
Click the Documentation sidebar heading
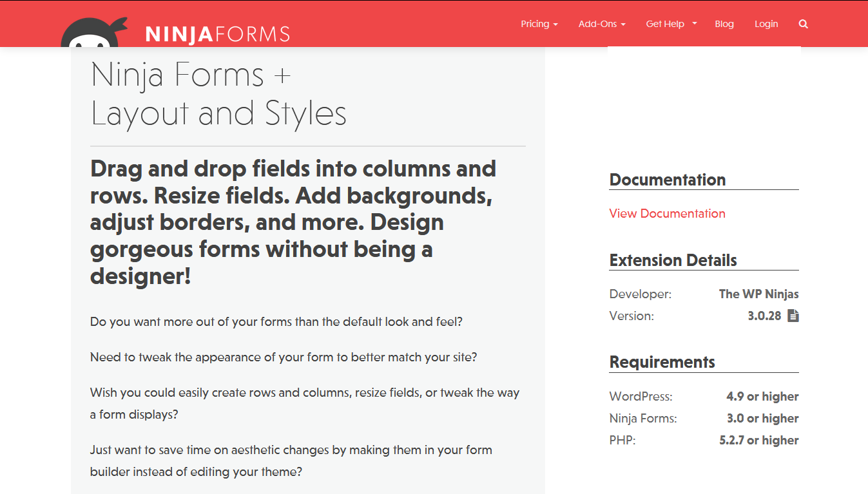coord(668,180)
